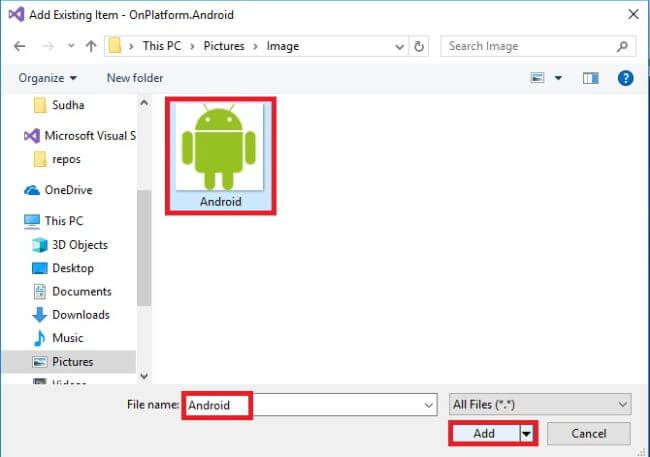Viewport: 650px width, 457px height.
Task: Click the folder icon in address bar
Action: [115, 46]
